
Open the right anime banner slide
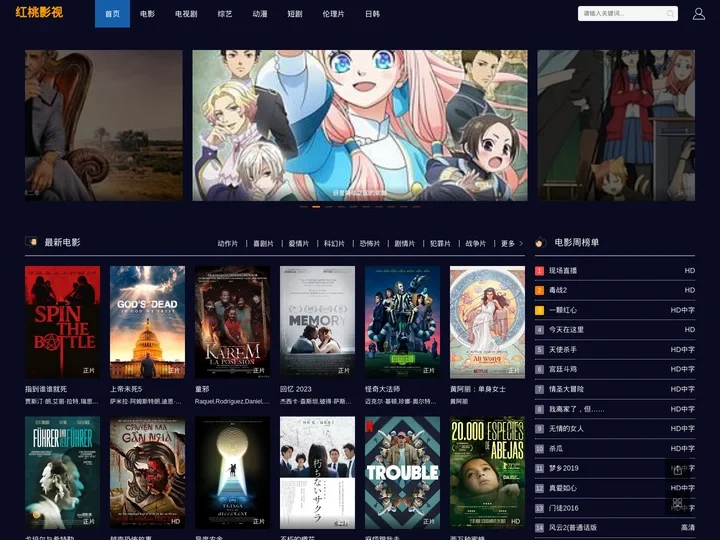[x=616, y=125]
